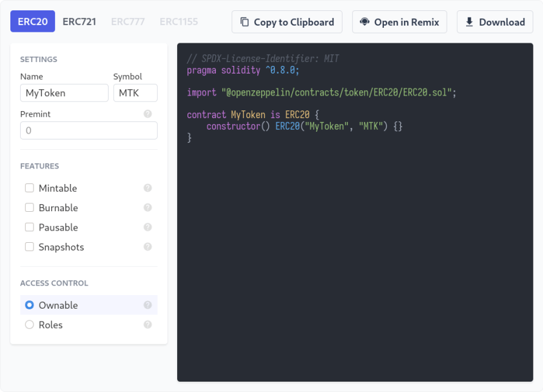Click the Snapshots help question icon
Screen dimensions: 543x392
point(148,247)
